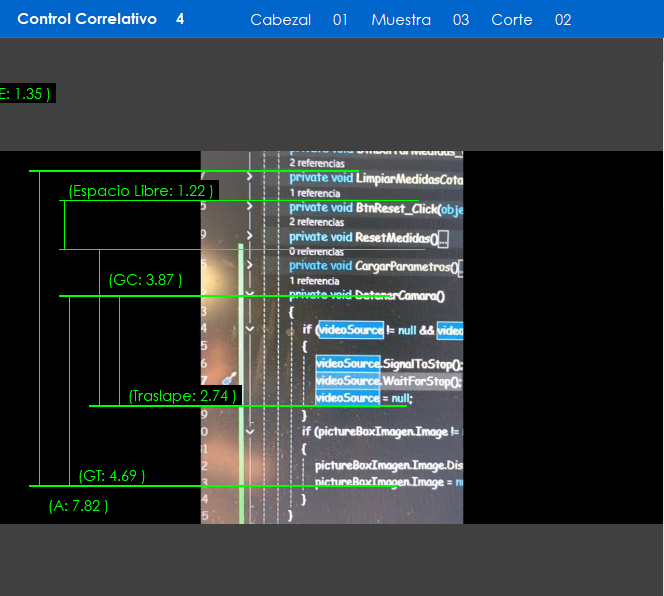The image size is (664, 596).
Task: Expand the LimpiarMedidasCotas method chevron
Action: click(249, 177)
